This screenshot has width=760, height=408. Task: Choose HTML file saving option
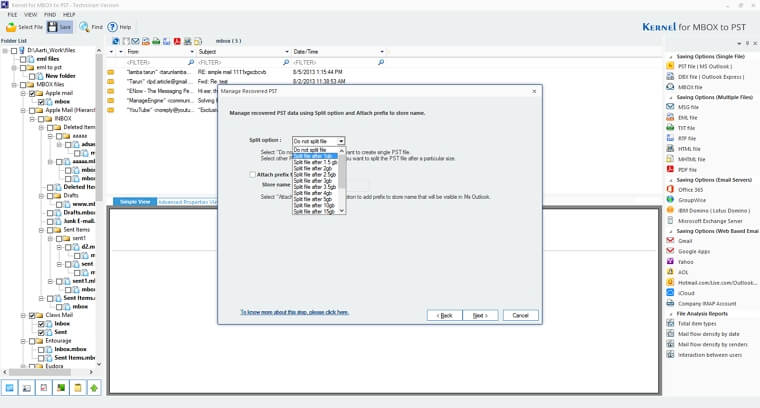pyautogui.click(x=689, y=149)
